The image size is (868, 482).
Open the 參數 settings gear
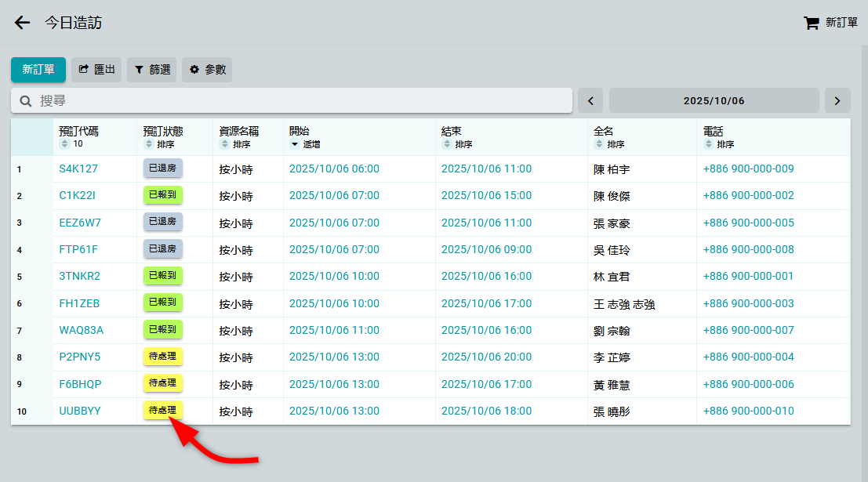click(x=207, y=70)
